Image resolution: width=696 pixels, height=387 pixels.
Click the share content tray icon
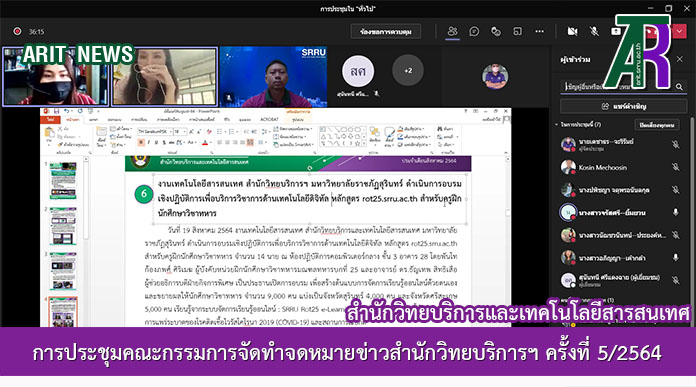[616, 31]
